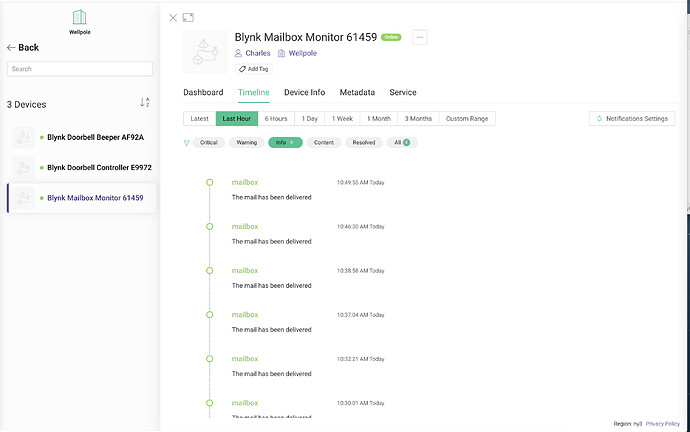The height and width of the screenshot is (432, 690).
Task: Select the 3 Months range
Action: click(418, 119)
